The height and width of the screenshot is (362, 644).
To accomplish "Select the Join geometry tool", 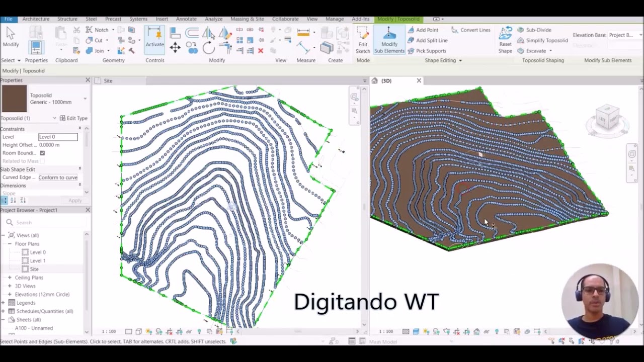I will pyautogui.click(x=95, y=51).
